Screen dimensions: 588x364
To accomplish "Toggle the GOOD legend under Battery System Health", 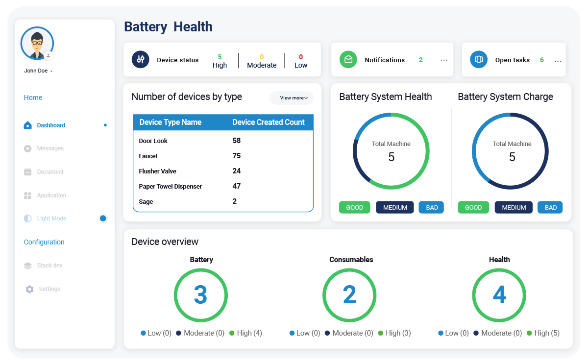I will tap(354, 207).
